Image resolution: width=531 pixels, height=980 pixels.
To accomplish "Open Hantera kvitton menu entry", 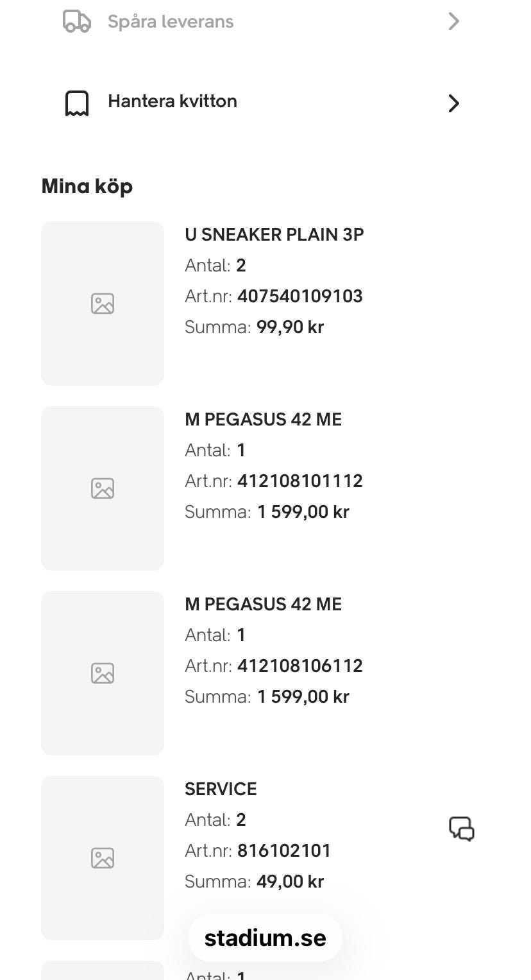I will click(262, 103).
